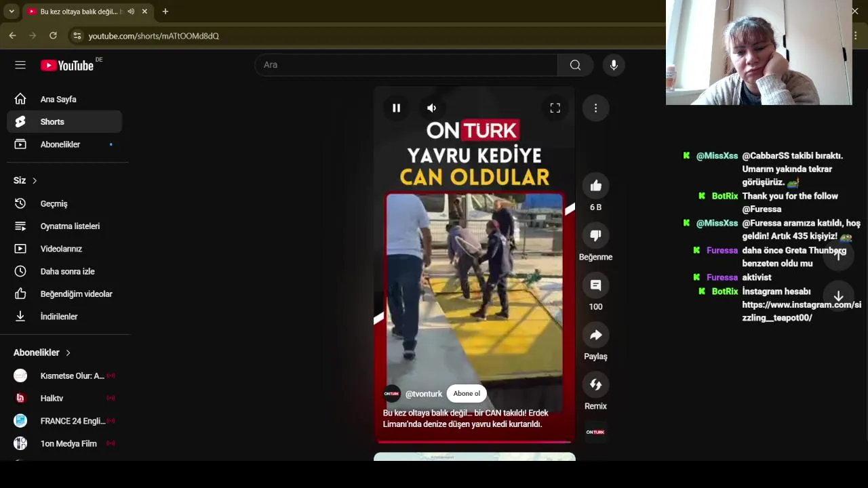Reload the page with refresh icon
Screen dimensions: 868x488
[53, 35]
